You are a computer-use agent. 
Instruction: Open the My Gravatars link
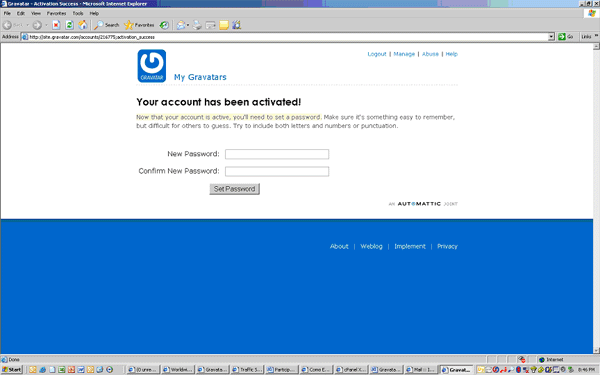click(200, 77)
